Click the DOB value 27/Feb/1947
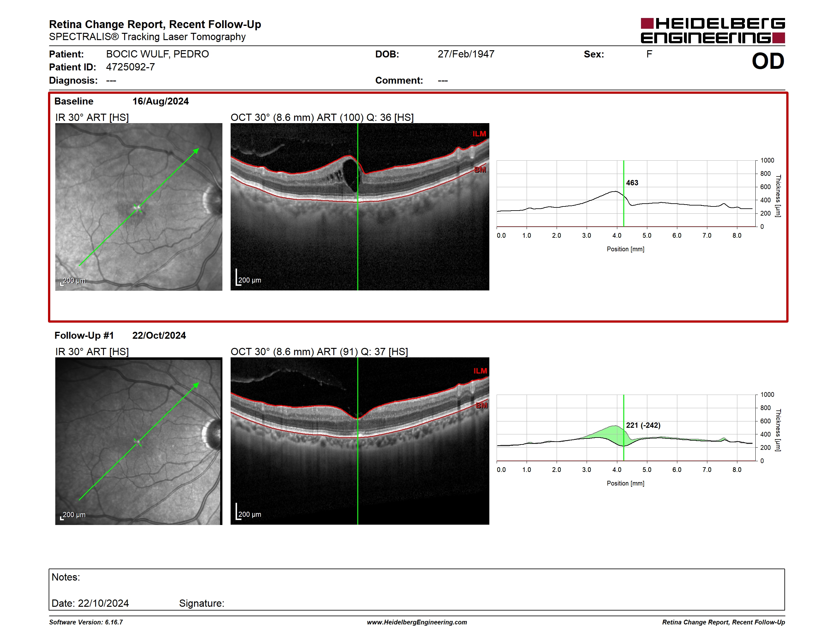Screen dimensions: 834x644 (x=466, y=54)
